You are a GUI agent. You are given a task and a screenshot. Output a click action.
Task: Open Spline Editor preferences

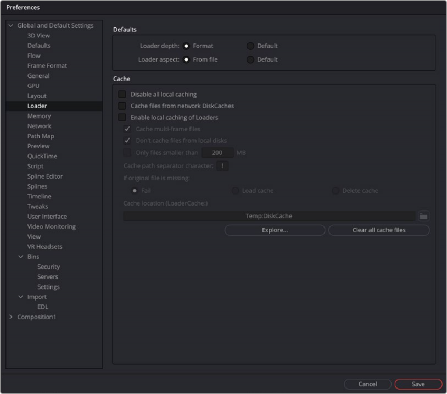pos(45,176)
